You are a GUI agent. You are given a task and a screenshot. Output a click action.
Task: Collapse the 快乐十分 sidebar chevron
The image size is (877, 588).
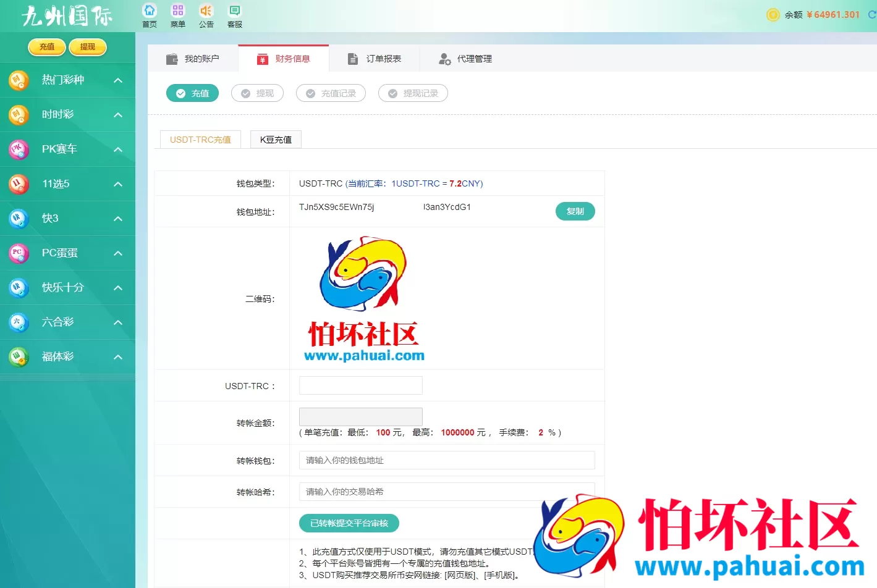tap(118, 288)
